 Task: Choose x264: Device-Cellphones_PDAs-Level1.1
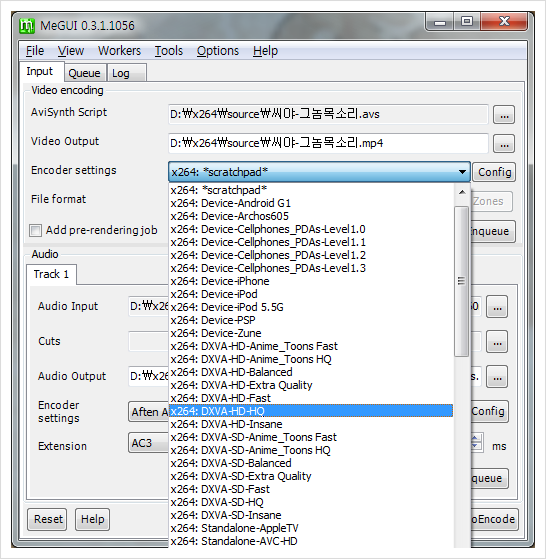point(311,242)
